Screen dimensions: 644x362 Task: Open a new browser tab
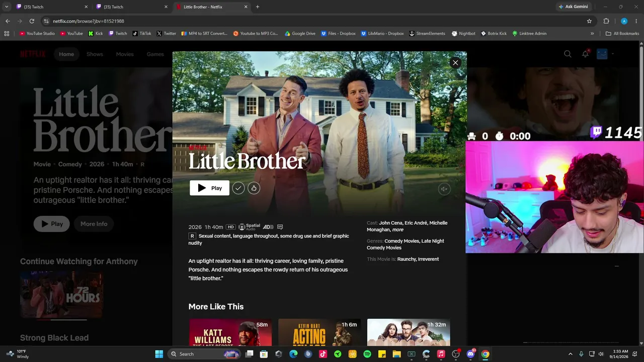pyautogui.click(x=258, y=7)
